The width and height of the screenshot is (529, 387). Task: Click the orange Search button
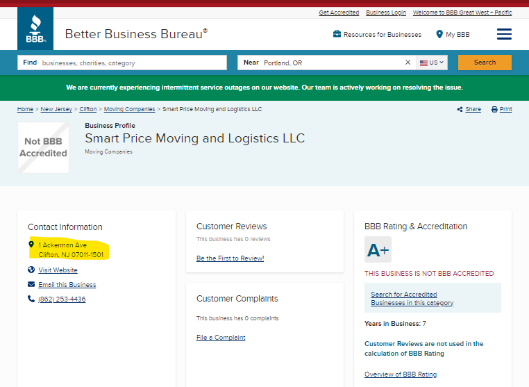pyautogui.click(x=484, y=62)
